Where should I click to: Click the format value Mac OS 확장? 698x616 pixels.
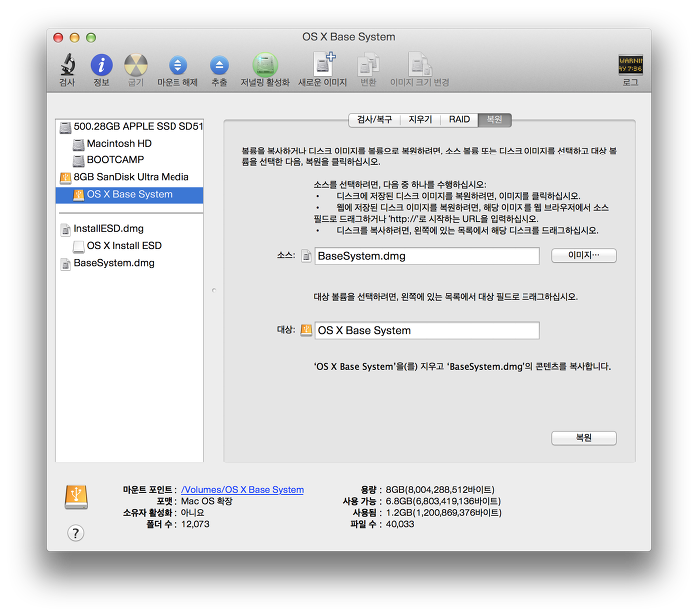click(x=207, y=501)
